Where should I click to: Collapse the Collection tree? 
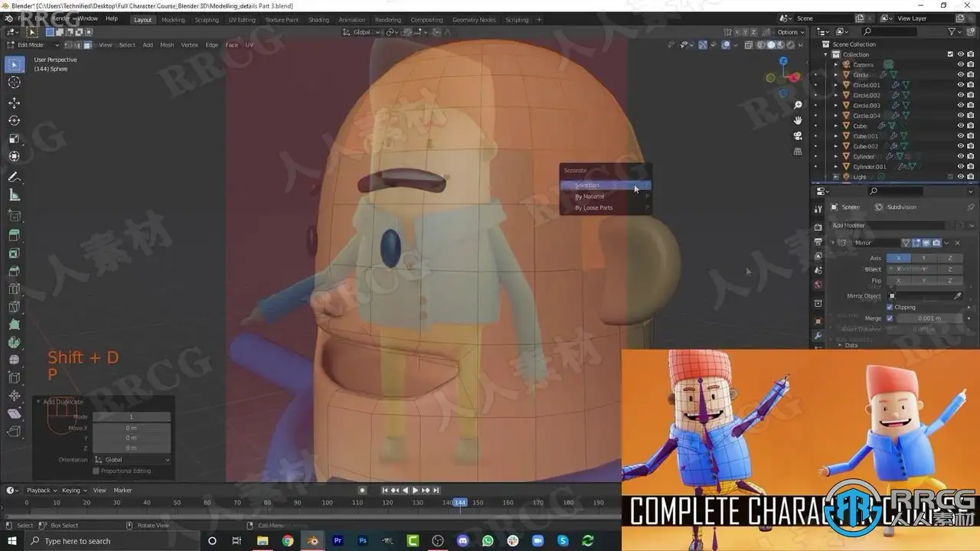[826, 54]
